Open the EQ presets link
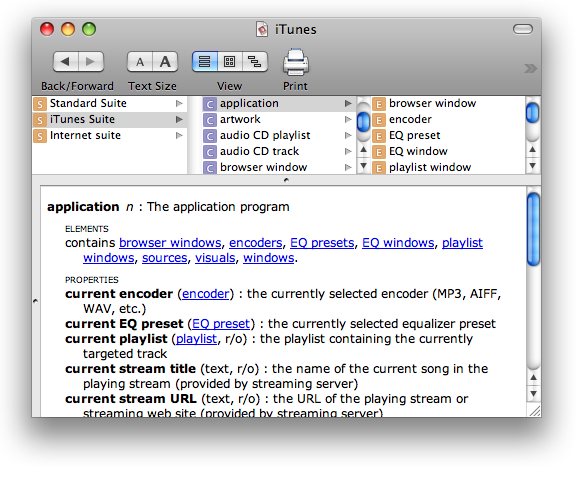Viewport: 581px width, 479px height. (322, 243)
